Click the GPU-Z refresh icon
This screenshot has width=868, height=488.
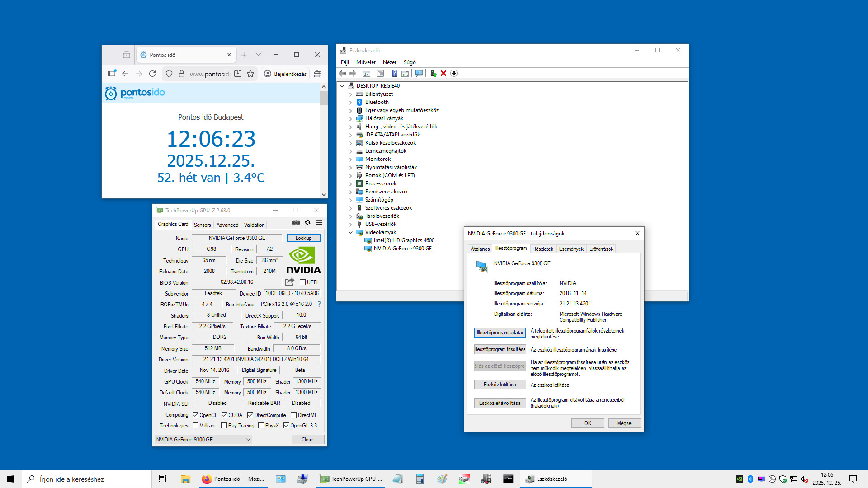click(307, 222)
